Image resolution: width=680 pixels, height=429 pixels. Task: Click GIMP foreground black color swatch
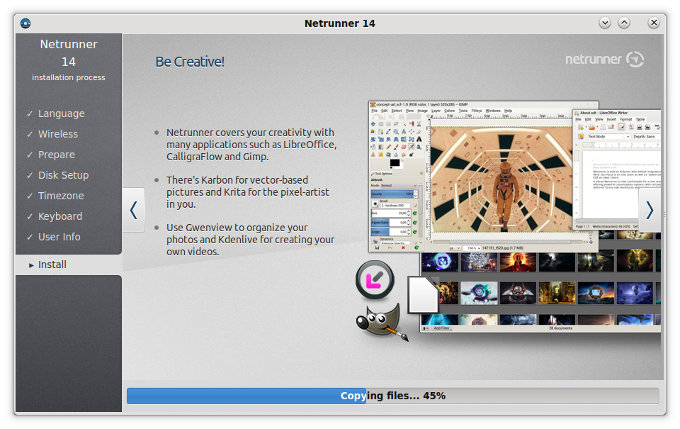coord(394,163)
